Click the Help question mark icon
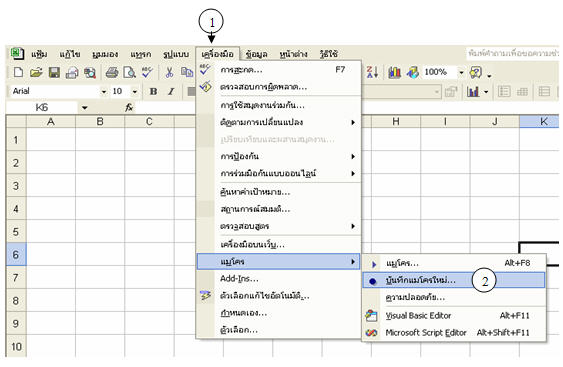Viewport: 563px width, 367px height. (476, 73)
